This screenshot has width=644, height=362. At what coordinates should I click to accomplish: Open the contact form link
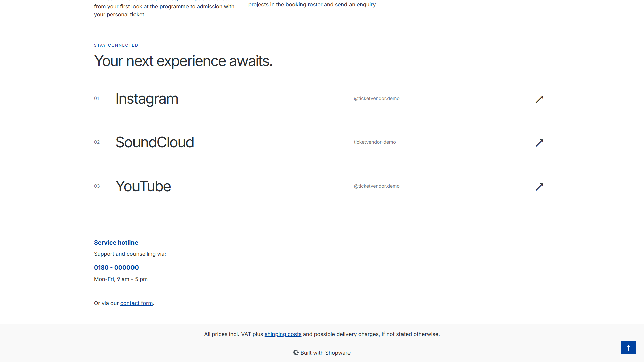point(137,303)
